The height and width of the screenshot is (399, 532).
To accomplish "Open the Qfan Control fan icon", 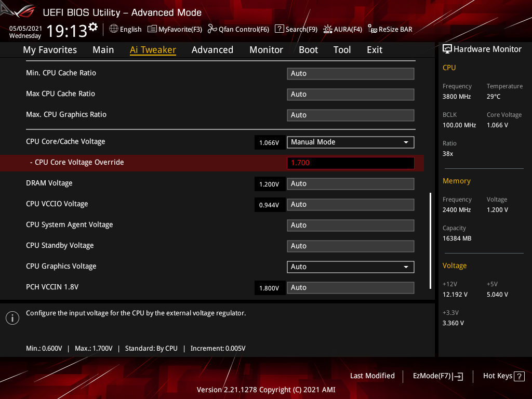I will 212,29.
